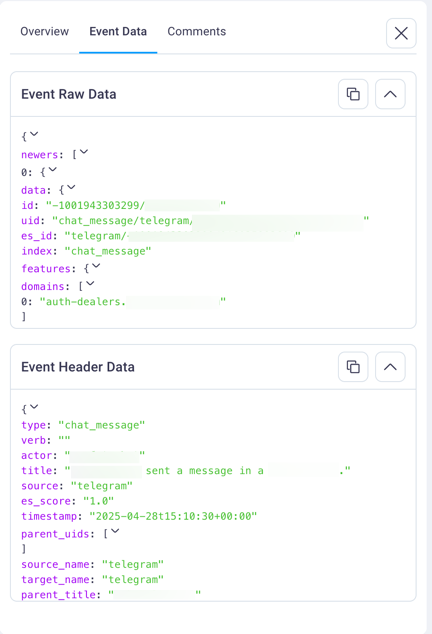Collapse the 0: object node under newers
The image size is (432, 634).
click(x=53, y=170)
